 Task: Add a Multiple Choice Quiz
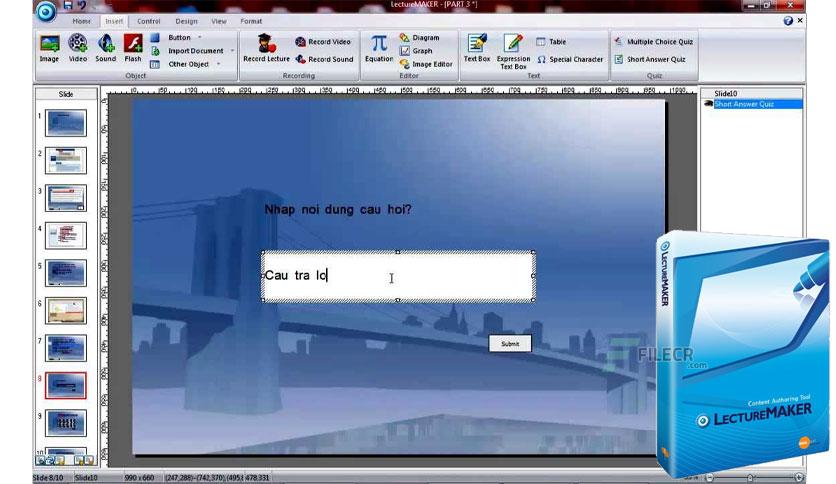click(654, 42)
